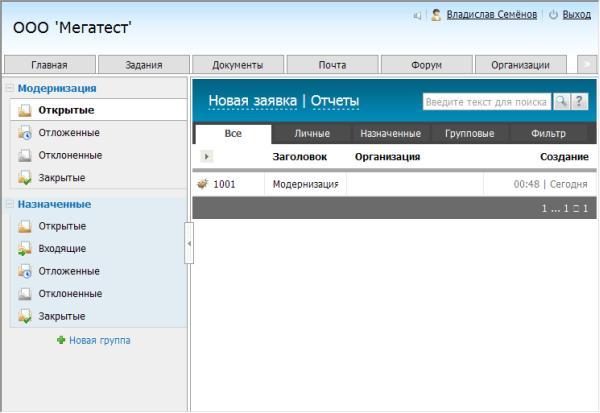Click folder icon of Открытые under Назначенные
Screen dimensions: 600x413
25,226
